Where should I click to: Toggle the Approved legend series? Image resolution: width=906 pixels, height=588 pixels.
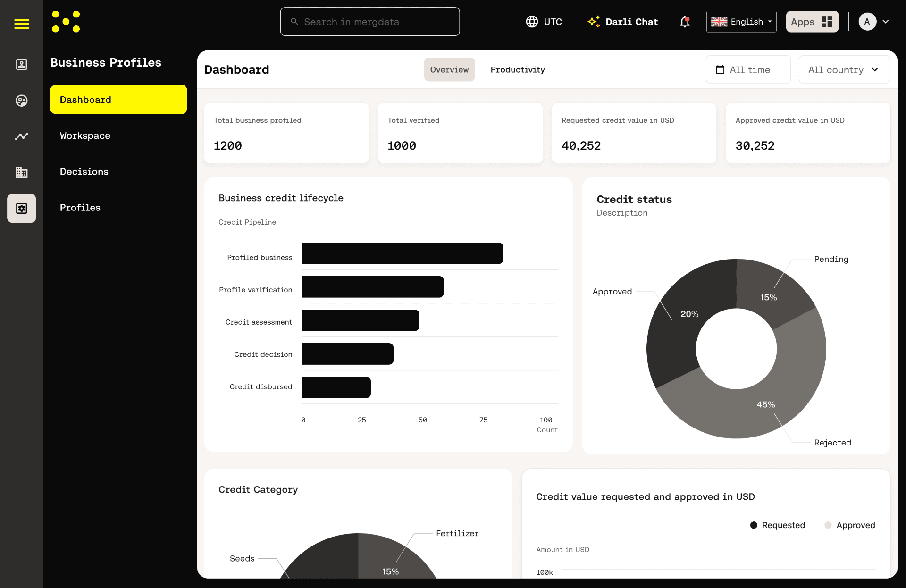click(850, 525)
